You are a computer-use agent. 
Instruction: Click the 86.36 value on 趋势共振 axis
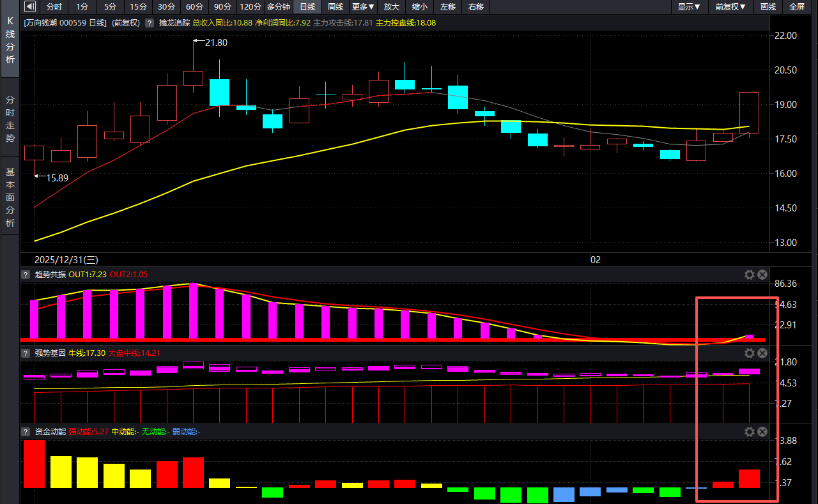pos(785,284)
